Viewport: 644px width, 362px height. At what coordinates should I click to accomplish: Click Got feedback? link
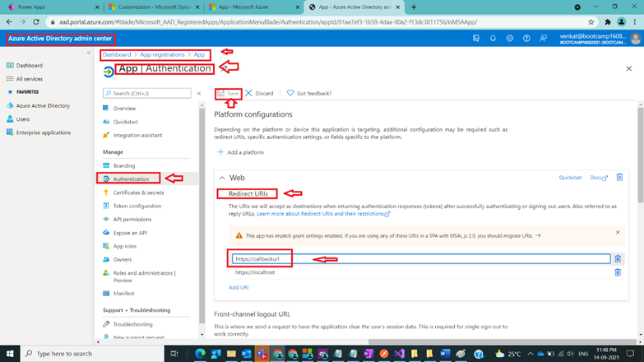click(x=309, y=93)
